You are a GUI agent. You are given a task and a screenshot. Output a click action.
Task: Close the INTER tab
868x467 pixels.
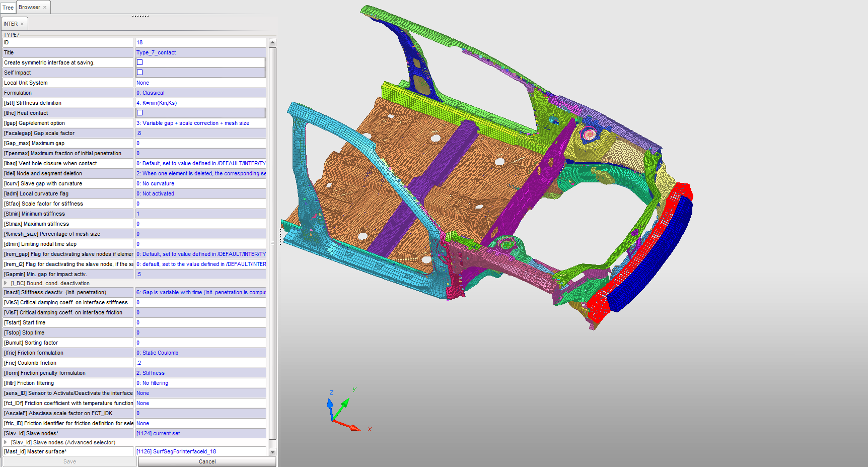(22, 23)
